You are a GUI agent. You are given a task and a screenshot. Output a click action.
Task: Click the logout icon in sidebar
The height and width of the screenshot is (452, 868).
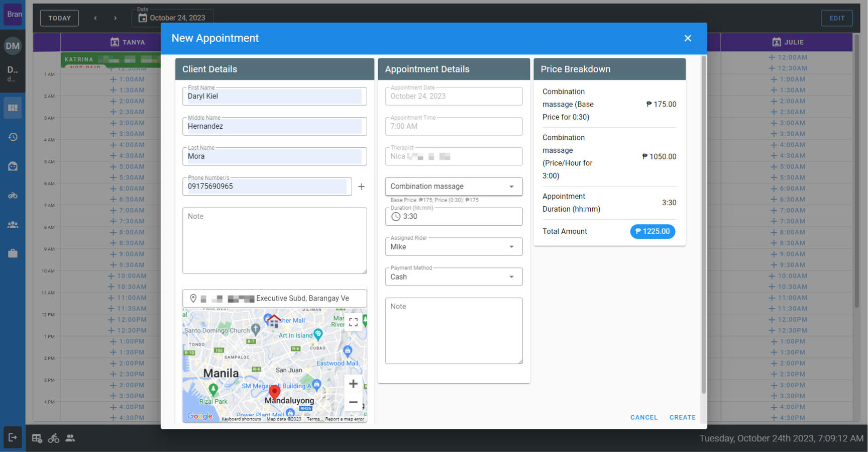point(13,437)
